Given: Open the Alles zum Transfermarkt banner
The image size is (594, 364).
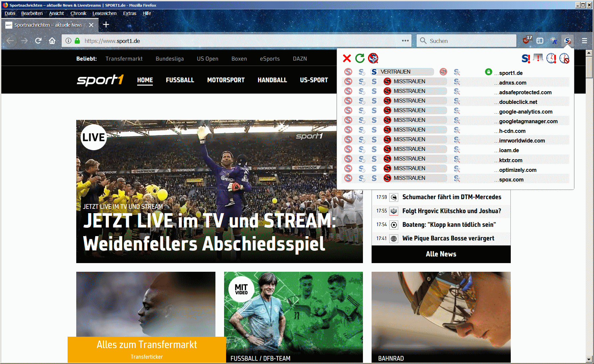Looking at the screenshot, I should pos(147,349).
